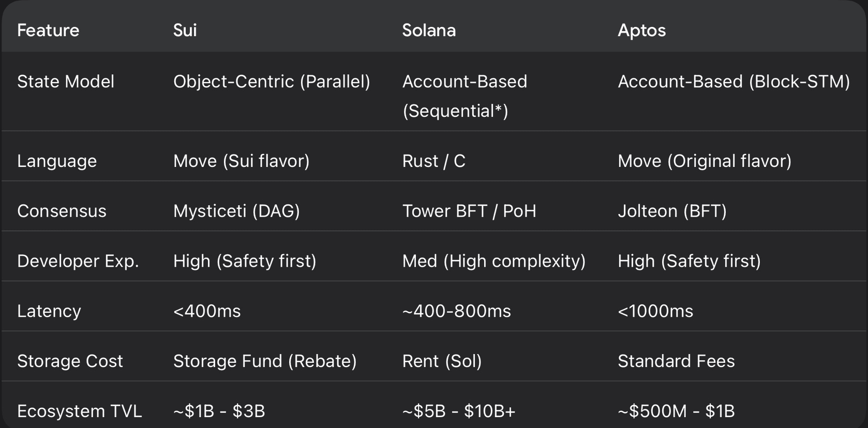Click the ~$5B - $10B+ TVL cell

pos(458,411)
